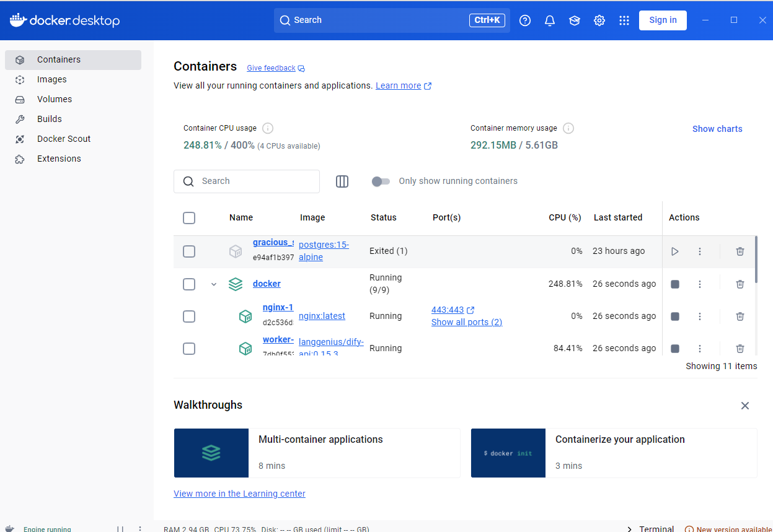Open engine options kebab in status bar

(140, 530)
